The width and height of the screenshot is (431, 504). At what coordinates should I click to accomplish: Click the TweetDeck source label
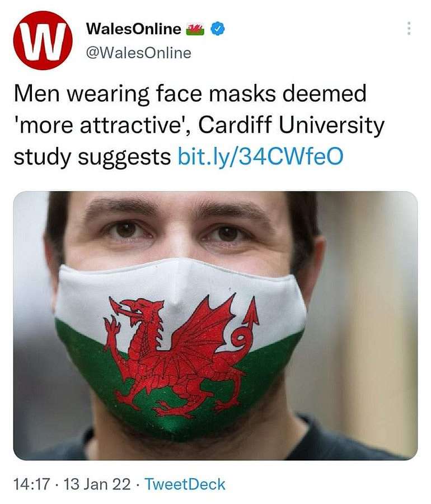[185, 484]
